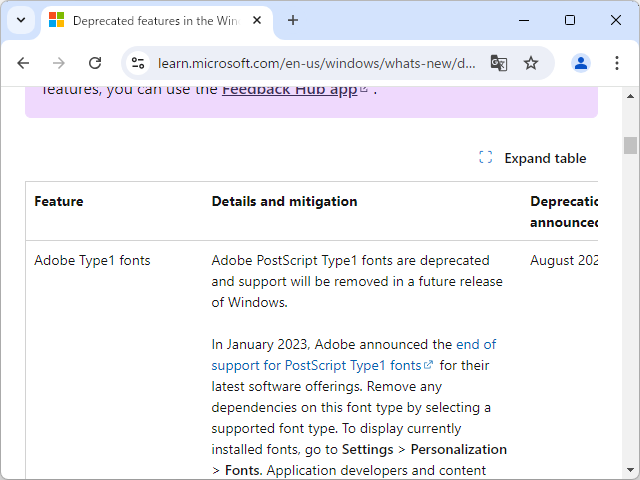640x480 pixels.
Task: Click the Expand table icon
Action: [486, 158]
